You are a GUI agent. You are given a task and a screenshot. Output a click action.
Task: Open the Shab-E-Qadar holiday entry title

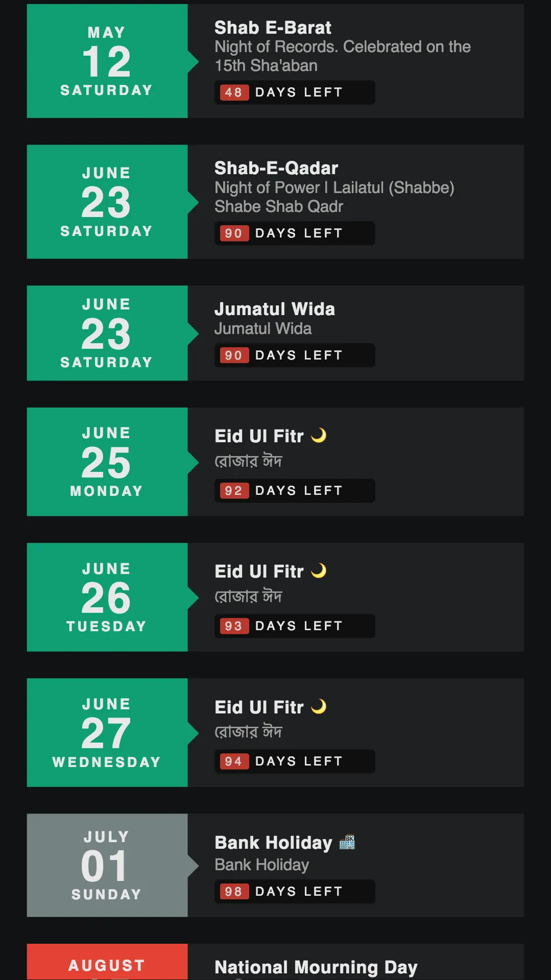coord(276,168)
